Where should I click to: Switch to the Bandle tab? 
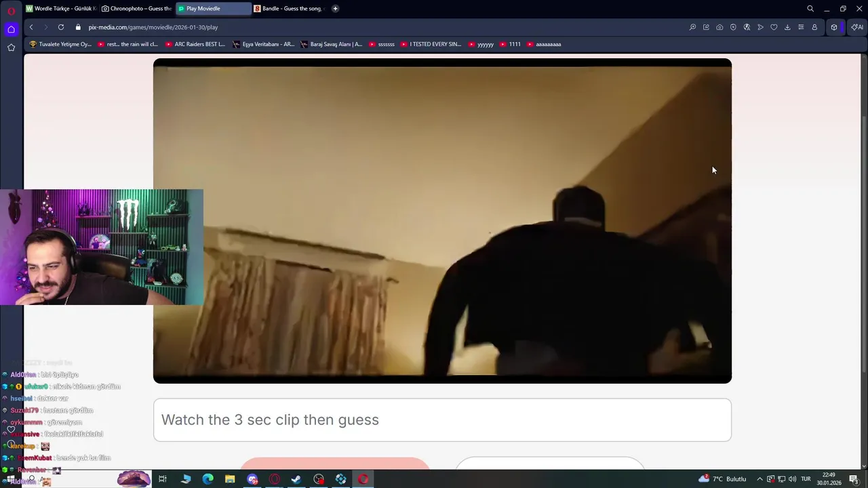[x=290, y=9]
